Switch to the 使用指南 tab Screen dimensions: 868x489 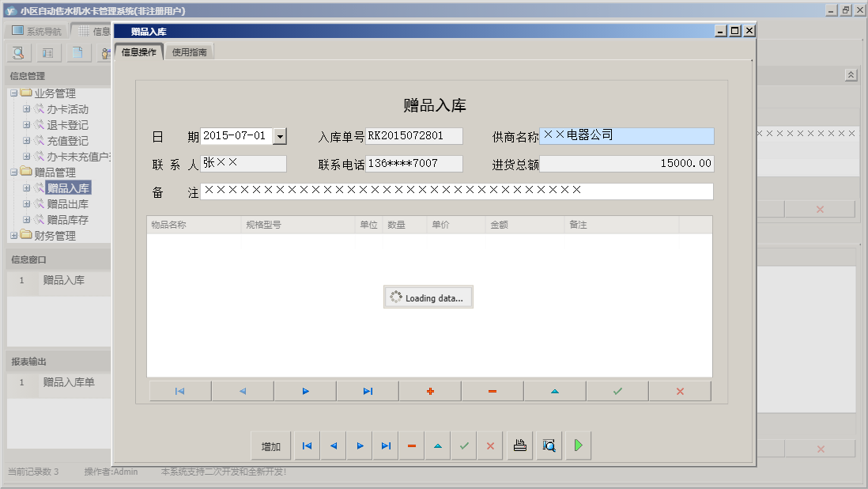191,50
